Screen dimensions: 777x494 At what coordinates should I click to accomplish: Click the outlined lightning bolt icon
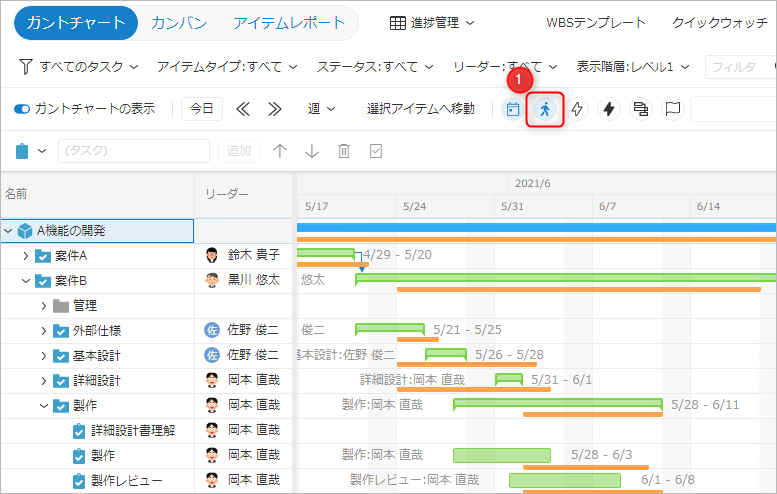[x=577, y=109]
